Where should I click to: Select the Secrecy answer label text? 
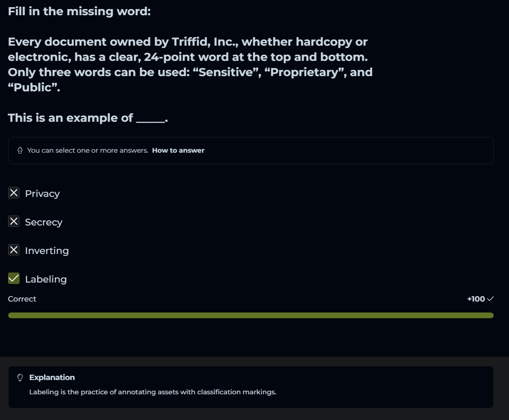click(44, 222)
